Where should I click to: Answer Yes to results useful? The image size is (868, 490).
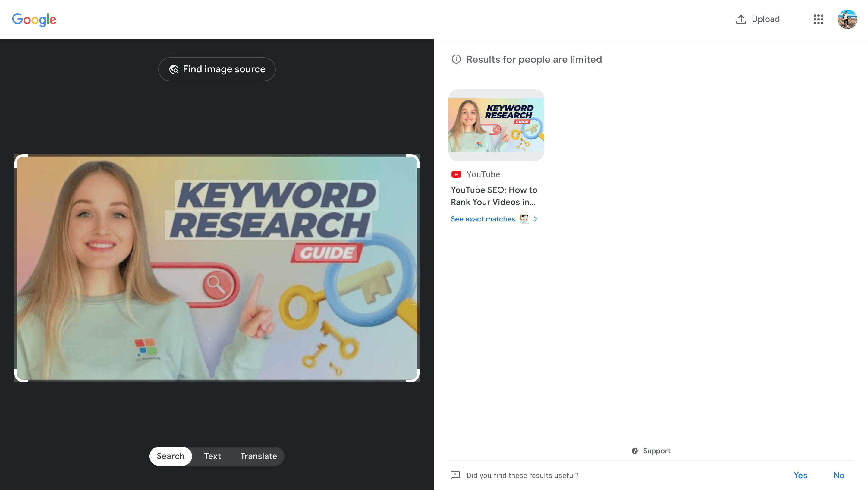800,475
